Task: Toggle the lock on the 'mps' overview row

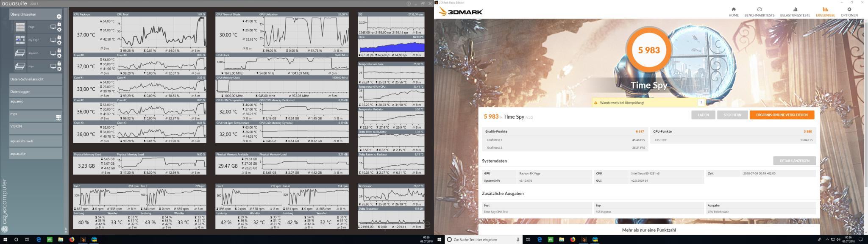Action: 59,64
